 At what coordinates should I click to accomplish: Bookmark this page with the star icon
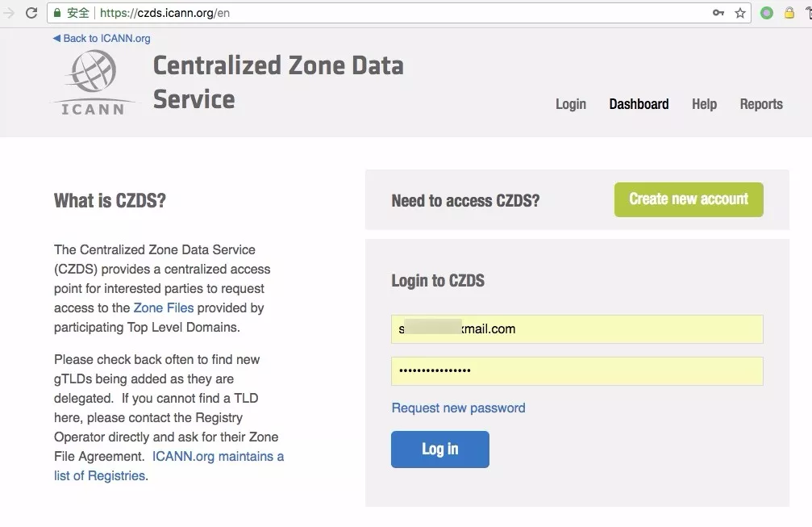coord(740,13)
